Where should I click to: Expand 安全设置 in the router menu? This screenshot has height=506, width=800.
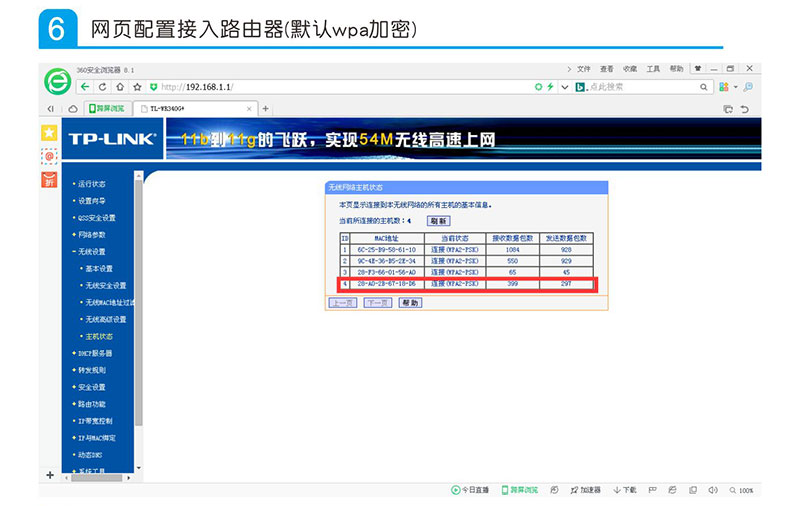pos(92,387)
